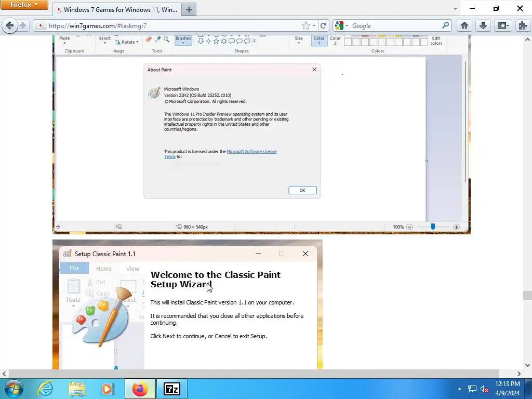Go back with Firefox back arrow
532x399 pixels.
click(10, 25)
